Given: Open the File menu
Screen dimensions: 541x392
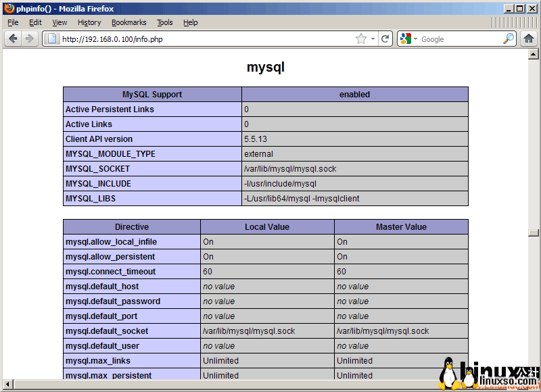Looking at the screenshot, I should point(13,22).
